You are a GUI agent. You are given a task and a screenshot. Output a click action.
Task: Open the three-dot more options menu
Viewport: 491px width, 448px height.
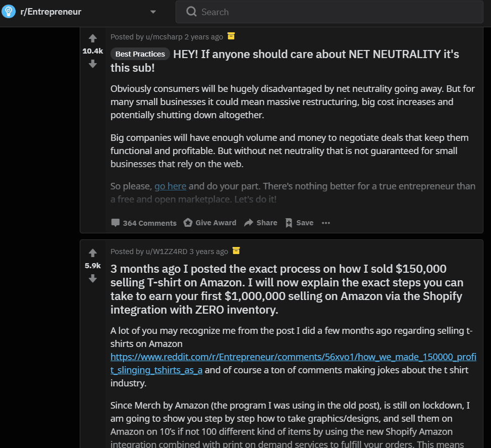(x=326, y=223)
